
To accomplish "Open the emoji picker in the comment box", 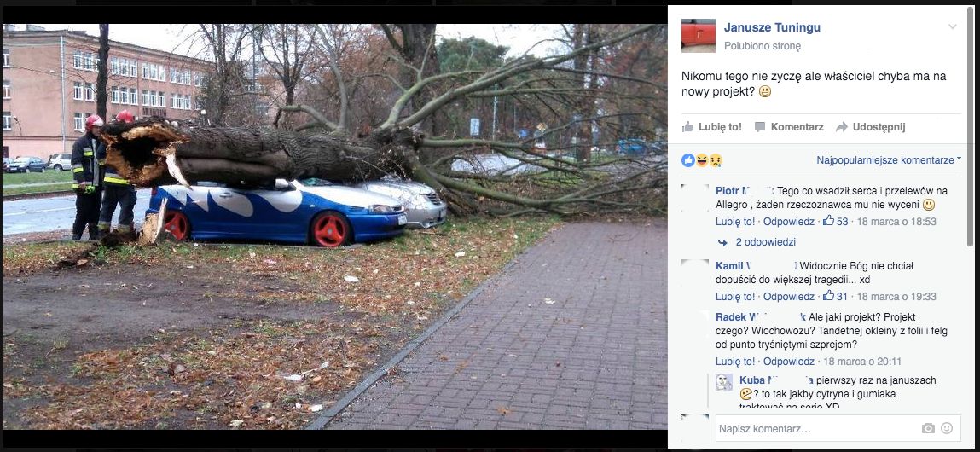I will pyautogui.click(x=947, y=428).
